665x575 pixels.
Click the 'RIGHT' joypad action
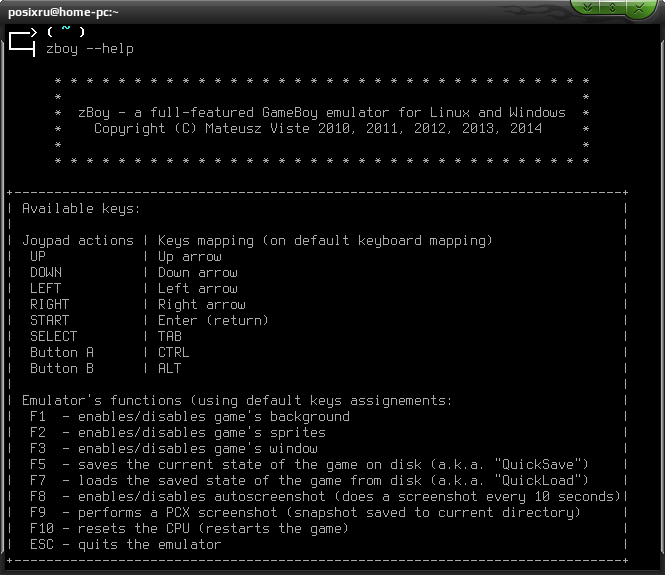tap(50, 304)
